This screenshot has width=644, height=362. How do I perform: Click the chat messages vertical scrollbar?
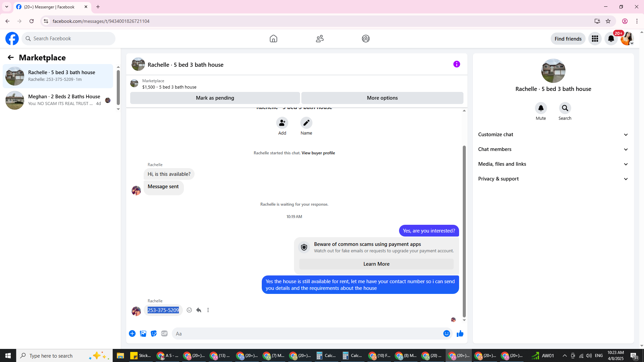pyautogui.click(x=464, y=231)
